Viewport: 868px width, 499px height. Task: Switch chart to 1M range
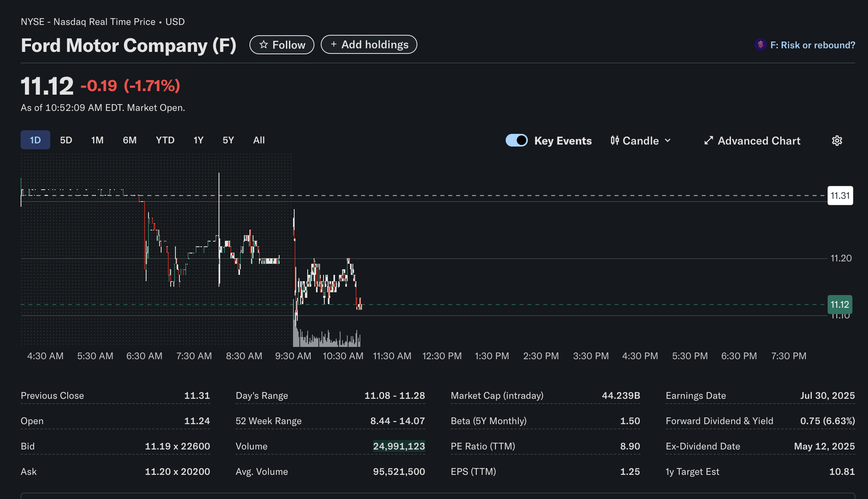point(97,140)
